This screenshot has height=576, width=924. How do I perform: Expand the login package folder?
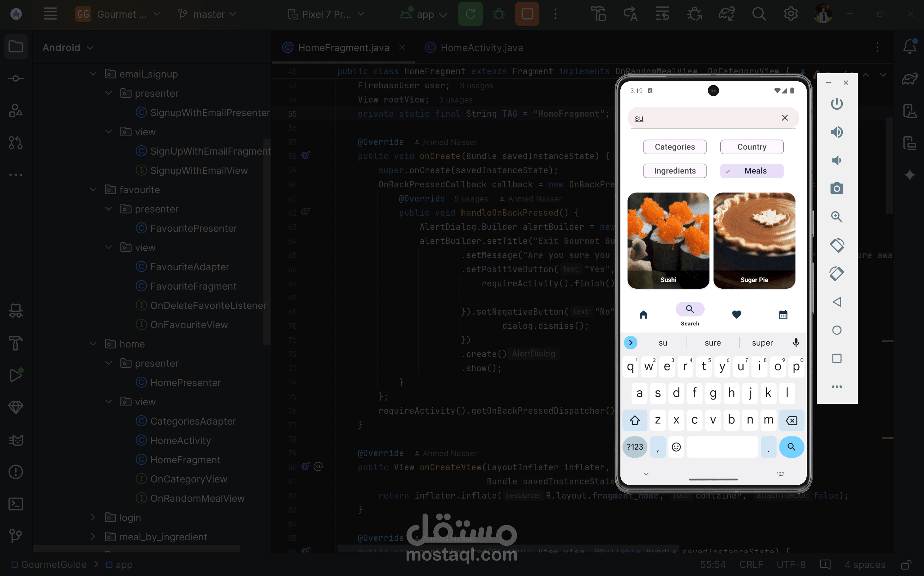[x=93, y=517]
